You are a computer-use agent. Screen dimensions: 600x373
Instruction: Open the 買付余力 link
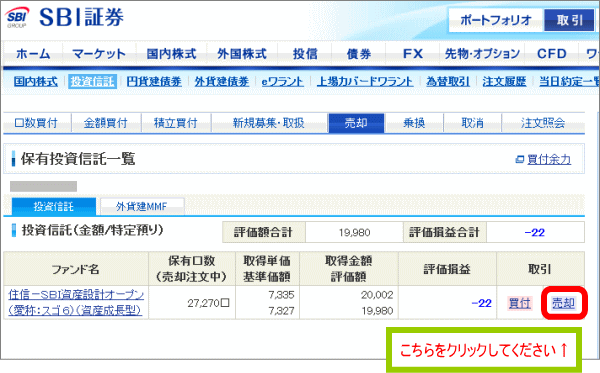click(549, 159)
